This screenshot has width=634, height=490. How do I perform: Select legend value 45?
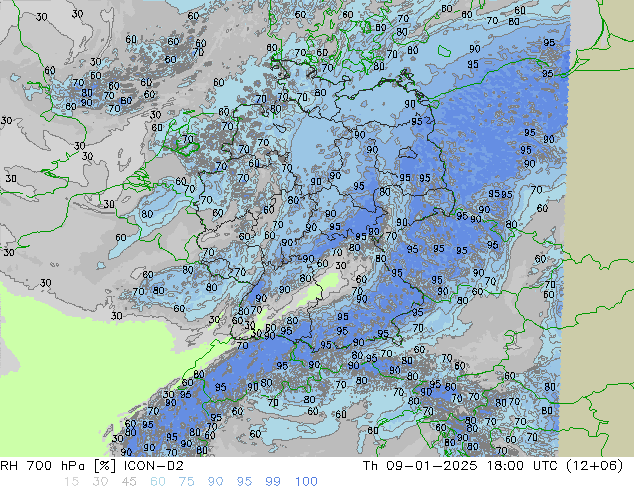coord(129,482)
